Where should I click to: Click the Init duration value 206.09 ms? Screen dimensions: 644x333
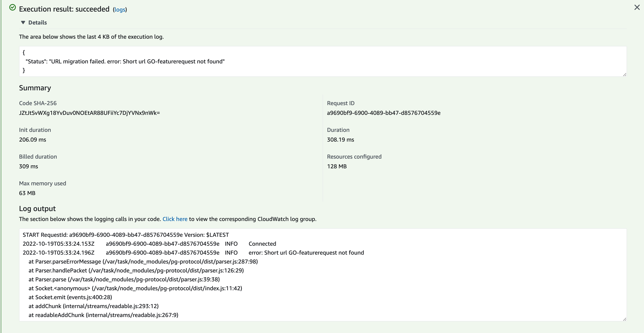32,140
